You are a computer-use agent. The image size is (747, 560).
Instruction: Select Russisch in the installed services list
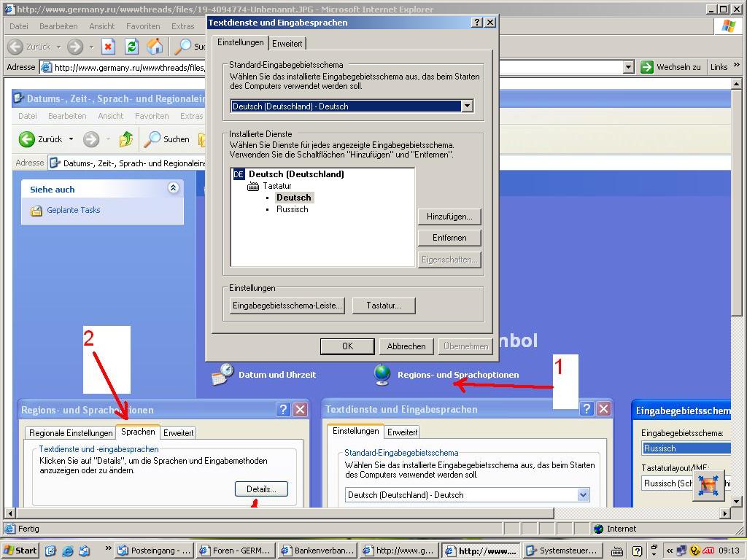click(x=292, y=209)
